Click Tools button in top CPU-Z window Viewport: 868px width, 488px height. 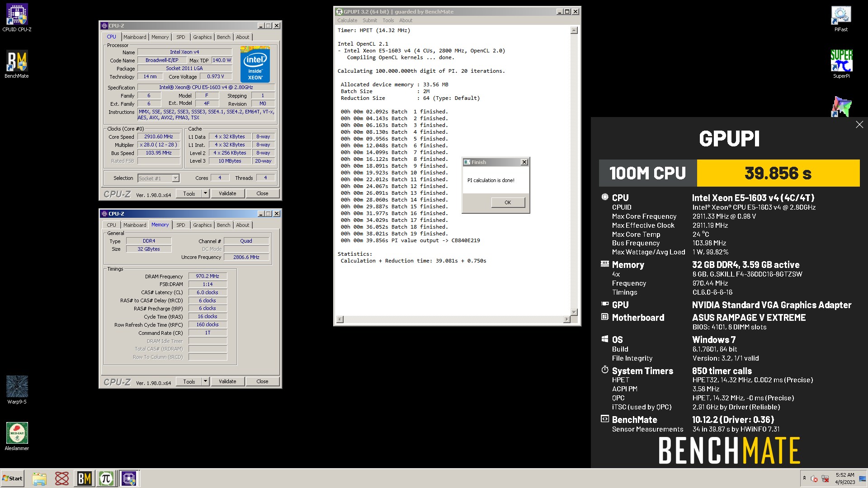(x=189, y=193)
